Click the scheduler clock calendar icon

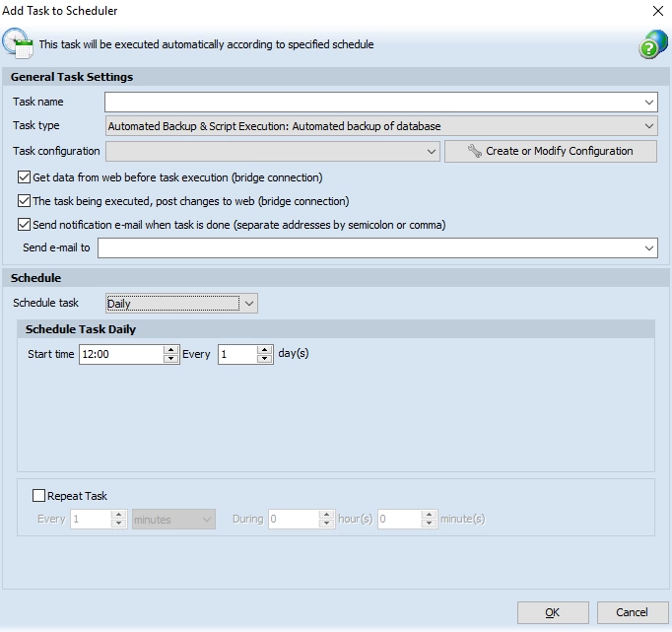coord(17,43)
